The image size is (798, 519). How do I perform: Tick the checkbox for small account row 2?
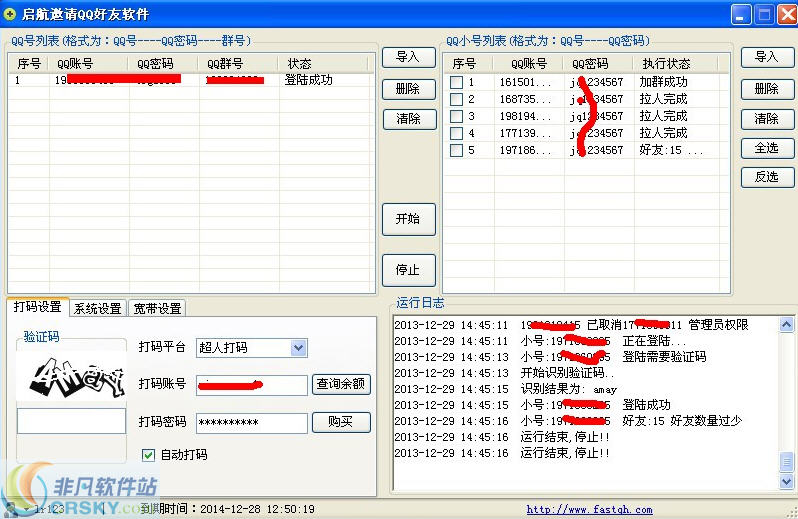coord(457,99)
